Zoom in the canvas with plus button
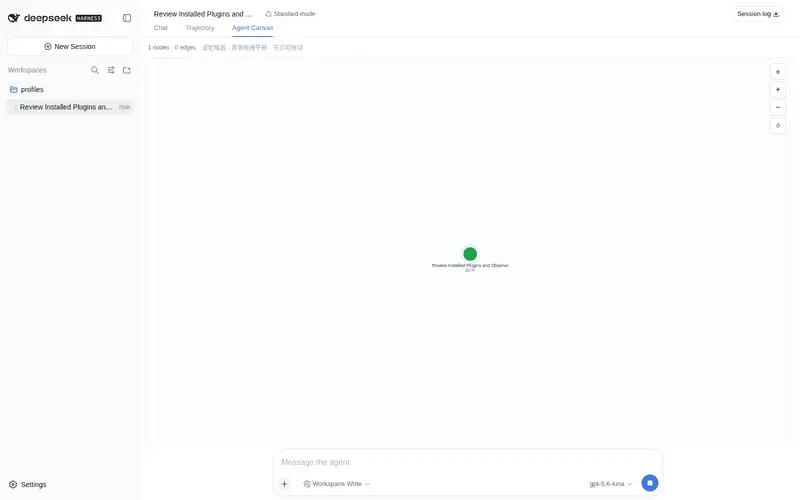 [x=778, y=90]
